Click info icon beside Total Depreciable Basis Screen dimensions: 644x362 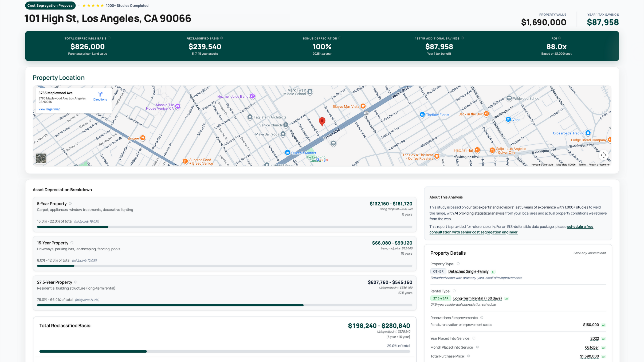tap(109, 38)
